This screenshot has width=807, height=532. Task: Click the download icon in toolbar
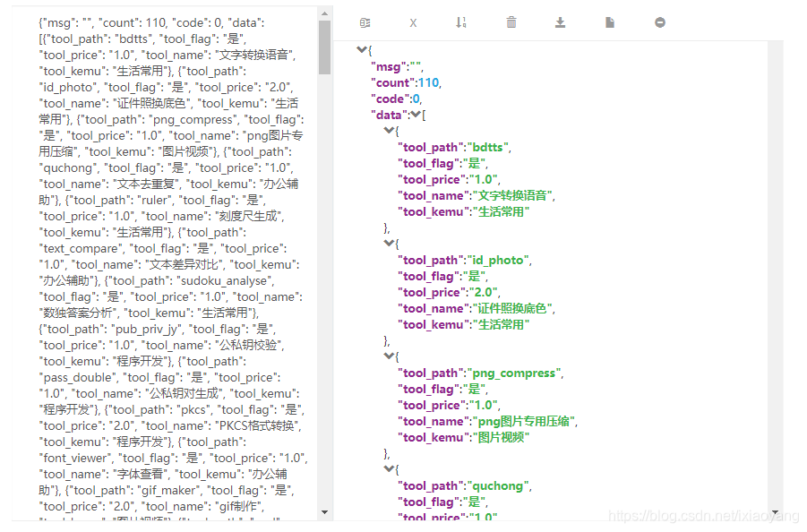560,22
